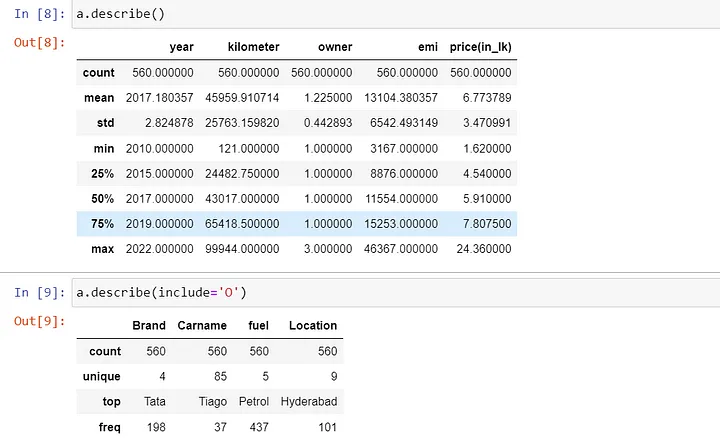The height and width of the screenshot is (447, 720).
Task: Select std kilometer value 25763.159820
Action: pos(242,123)
